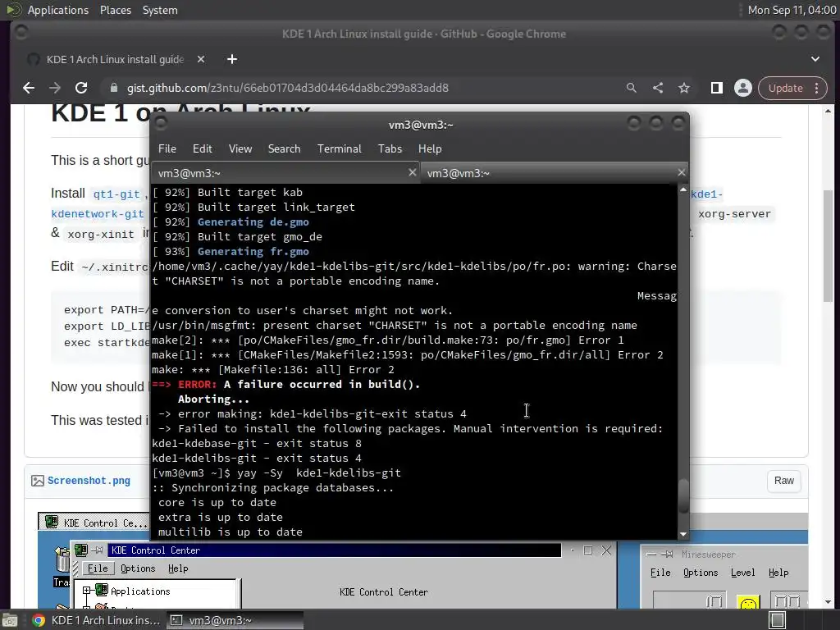840x630 pixels.
Task: Click the Applications menu icon in top panel
Action: pos(13,10)
